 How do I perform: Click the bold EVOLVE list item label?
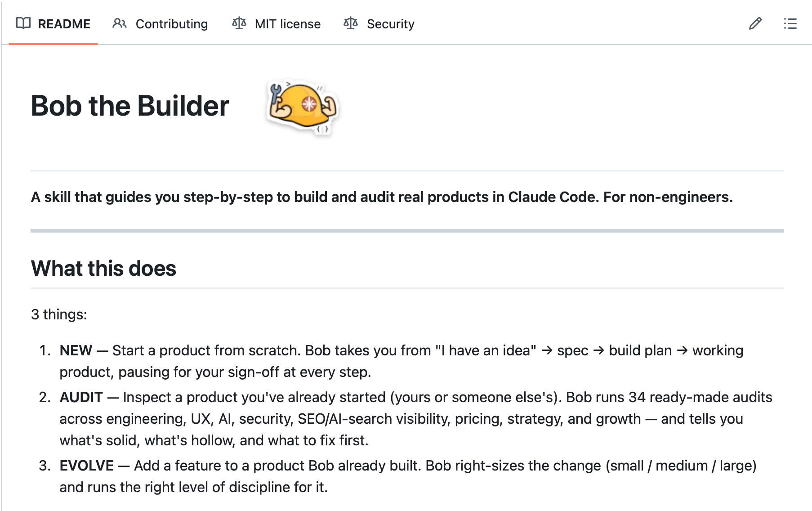(x=87, y=466)
